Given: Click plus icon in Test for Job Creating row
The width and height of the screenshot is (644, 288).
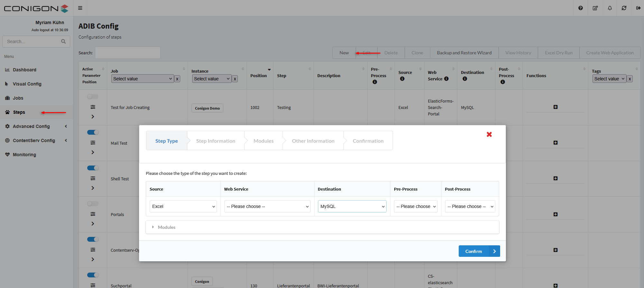Looking at the screenshot, I should 555,107.
